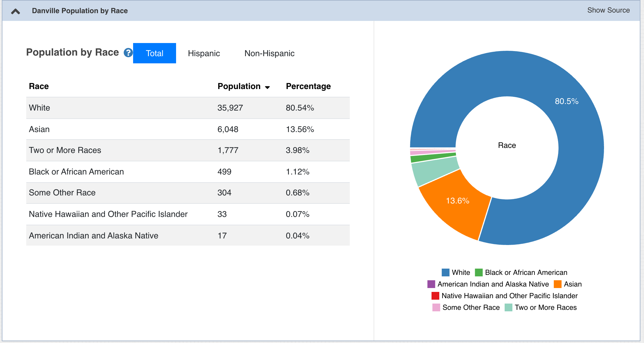
Task: Click the Danville Population by Race title
Action: click(80, 11)
